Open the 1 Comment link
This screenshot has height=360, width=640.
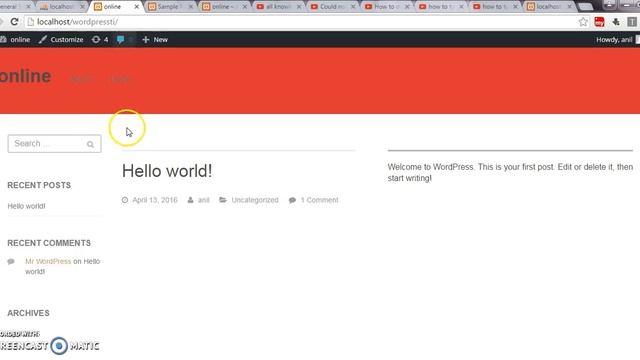coord(320,200)
